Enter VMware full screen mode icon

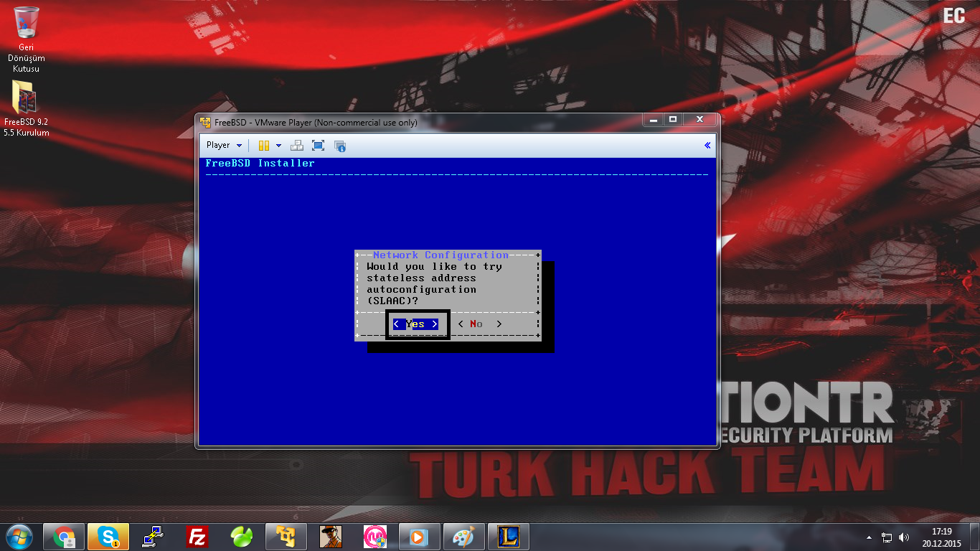[319, 146]
